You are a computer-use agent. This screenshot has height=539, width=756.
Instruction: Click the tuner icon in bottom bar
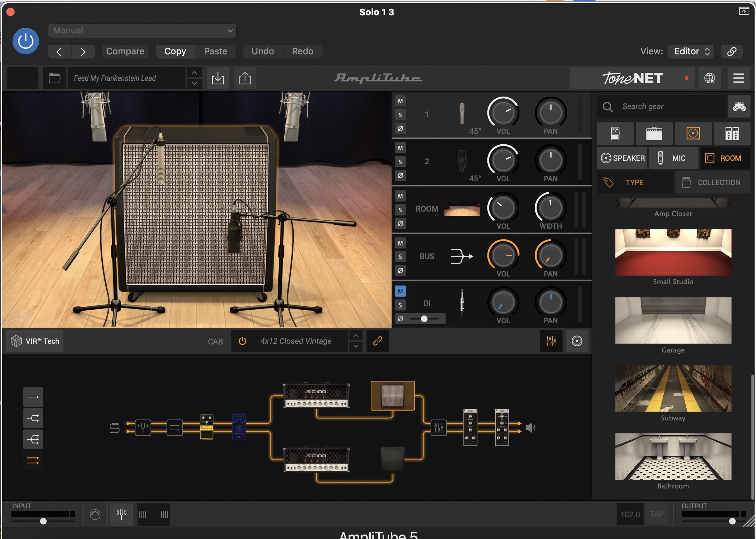click(x=121, y=514)
